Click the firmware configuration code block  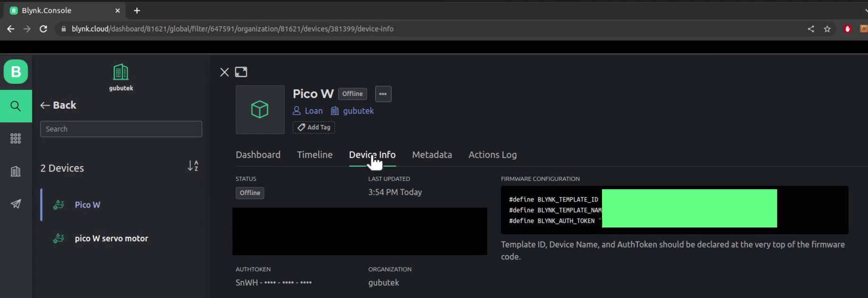pyautogui.click(x=675, y=210)
